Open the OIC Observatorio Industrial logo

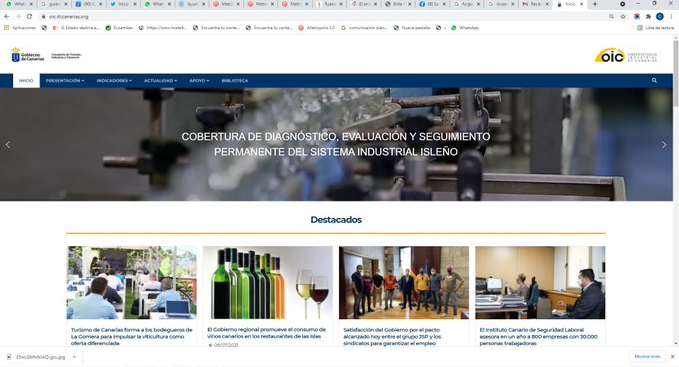tap(625, 56)
